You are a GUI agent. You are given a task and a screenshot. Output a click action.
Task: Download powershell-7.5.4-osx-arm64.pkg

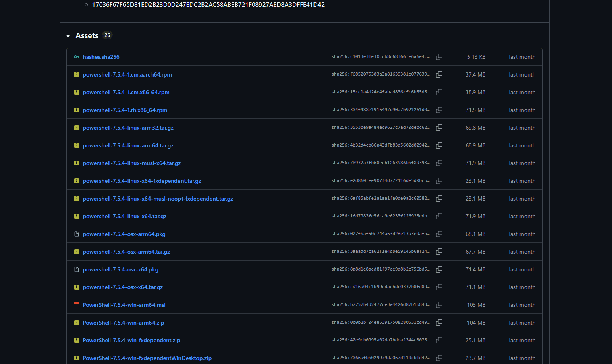[124, 234]
